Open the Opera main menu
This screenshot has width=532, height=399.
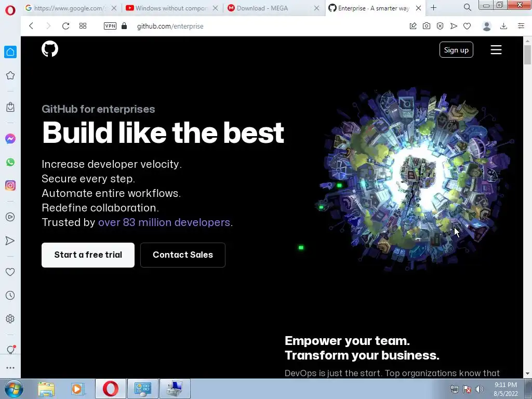[10, 10]
